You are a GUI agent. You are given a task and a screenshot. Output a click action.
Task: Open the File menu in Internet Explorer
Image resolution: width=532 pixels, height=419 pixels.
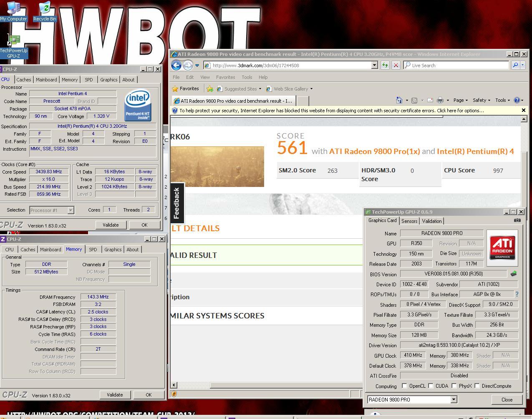tap(176, 77)
